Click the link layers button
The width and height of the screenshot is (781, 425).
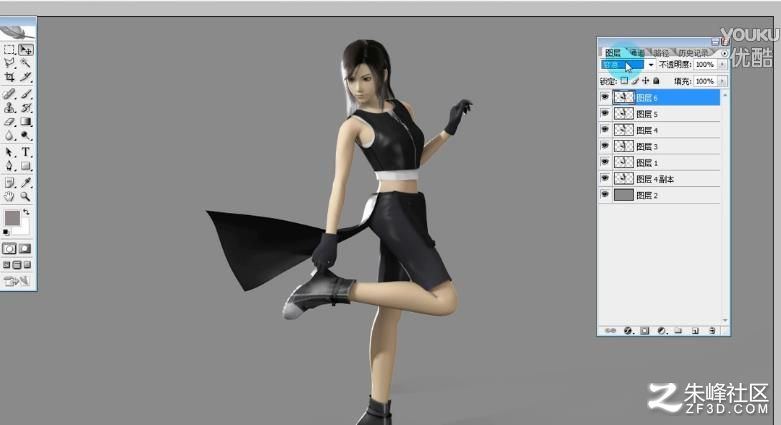click(x=610, y=330)
